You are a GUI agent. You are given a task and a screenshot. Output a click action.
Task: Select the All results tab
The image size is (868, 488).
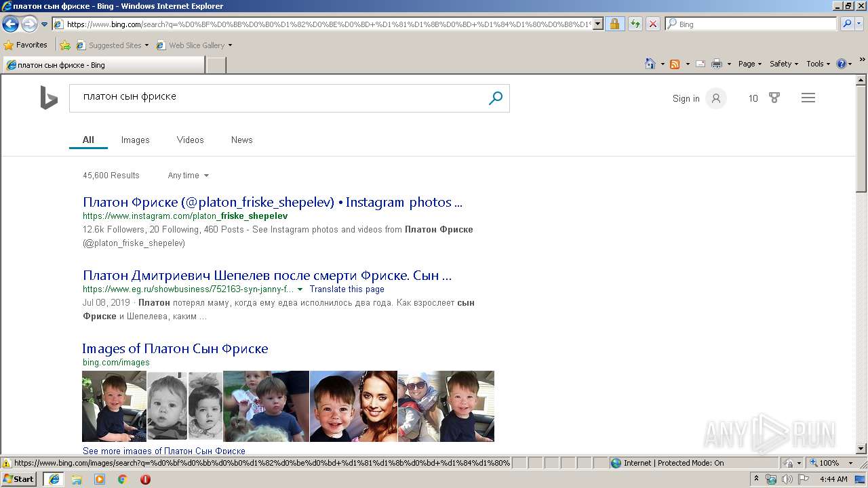click(x=88, y=140)
